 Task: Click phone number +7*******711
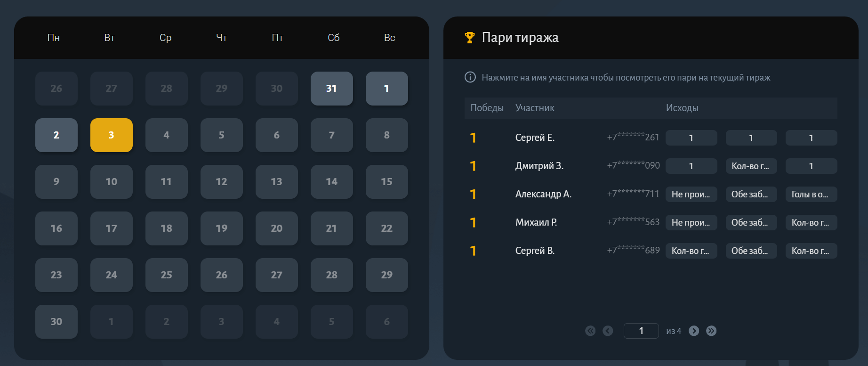click(633, 194)
